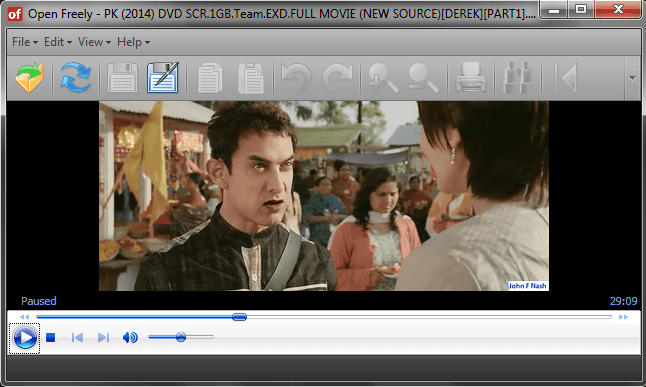Click the disabled Save floppy icon
Image resolution: width=646 pixels, height=387 pixels.
(x=122, y=77)
